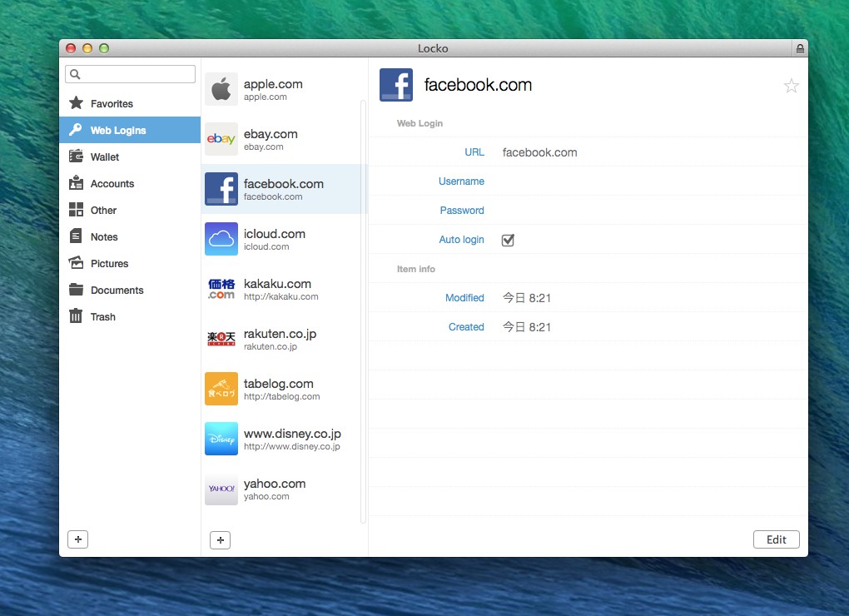Click the Edit button
849x616 pixels.
pyautogui.click(x=776, y=539)
